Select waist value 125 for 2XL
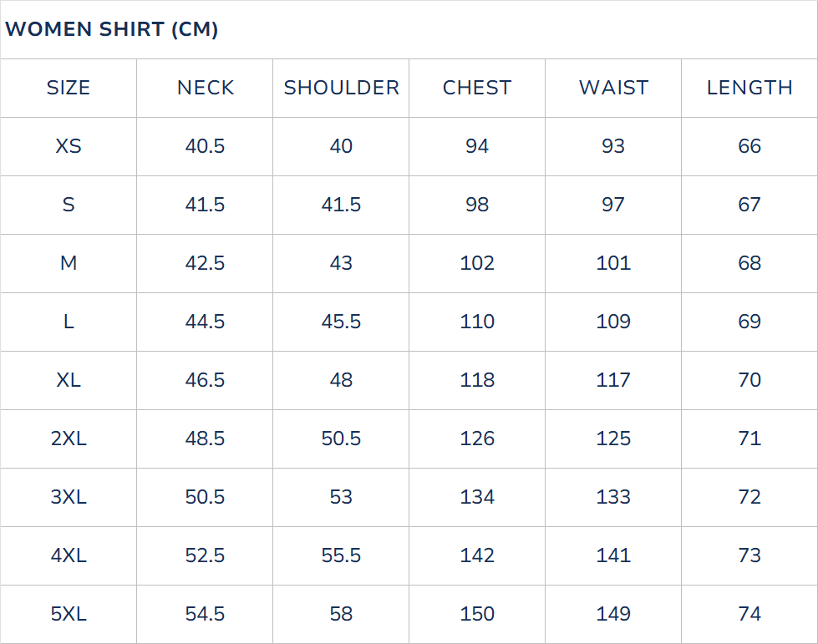 (613, 439)
